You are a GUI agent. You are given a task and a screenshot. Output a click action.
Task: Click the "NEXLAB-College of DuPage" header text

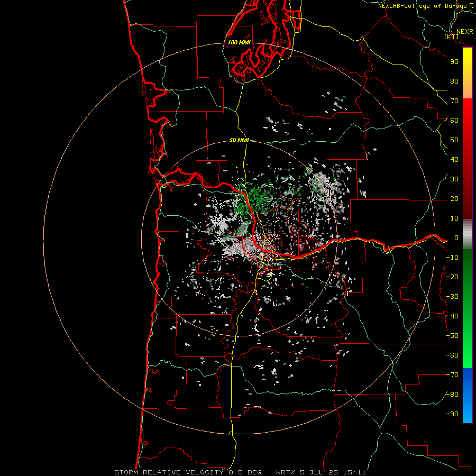click(423, 6)
